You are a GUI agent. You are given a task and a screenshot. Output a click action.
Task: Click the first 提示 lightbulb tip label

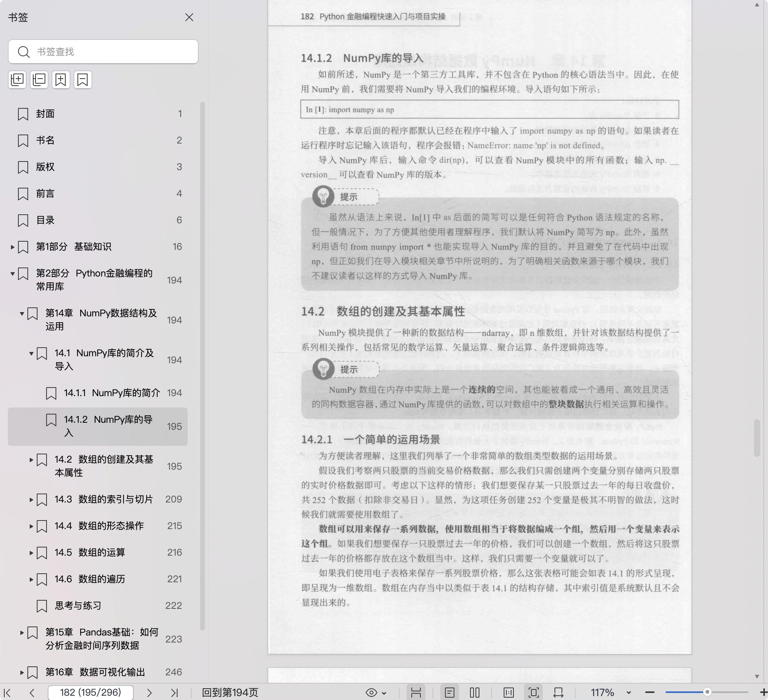tap(349, 197)
